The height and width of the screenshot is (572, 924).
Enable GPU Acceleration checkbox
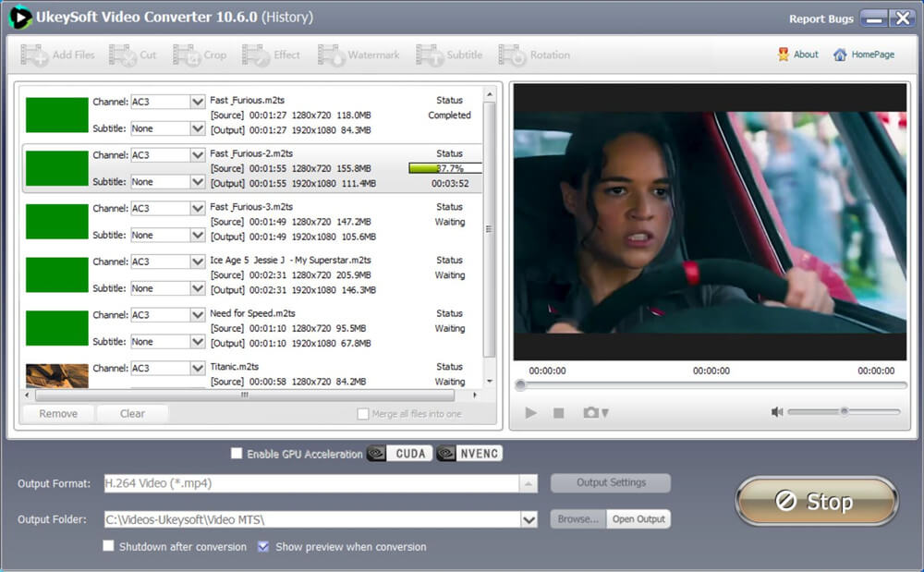pyautogui.click(x=237, y=453)
